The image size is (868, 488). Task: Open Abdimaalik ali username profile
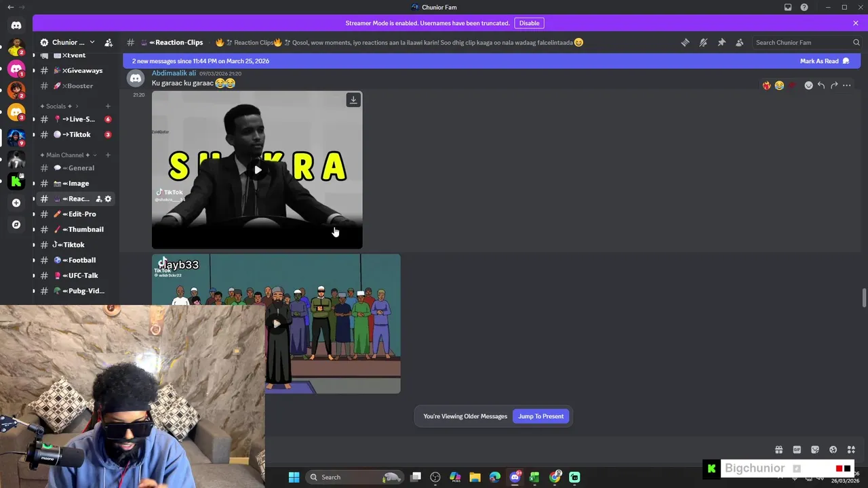[174, 73]
